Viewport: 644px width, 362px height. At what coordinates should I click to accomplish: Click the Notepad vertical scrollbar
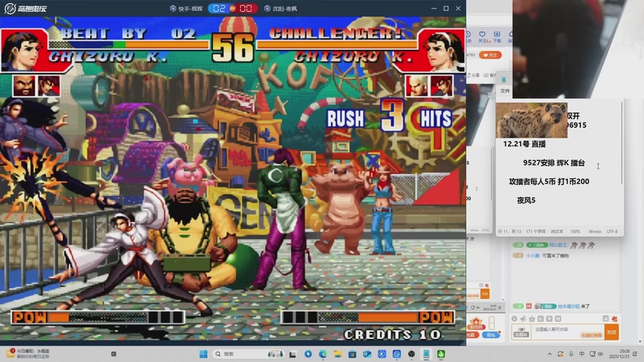click(621, 144)
